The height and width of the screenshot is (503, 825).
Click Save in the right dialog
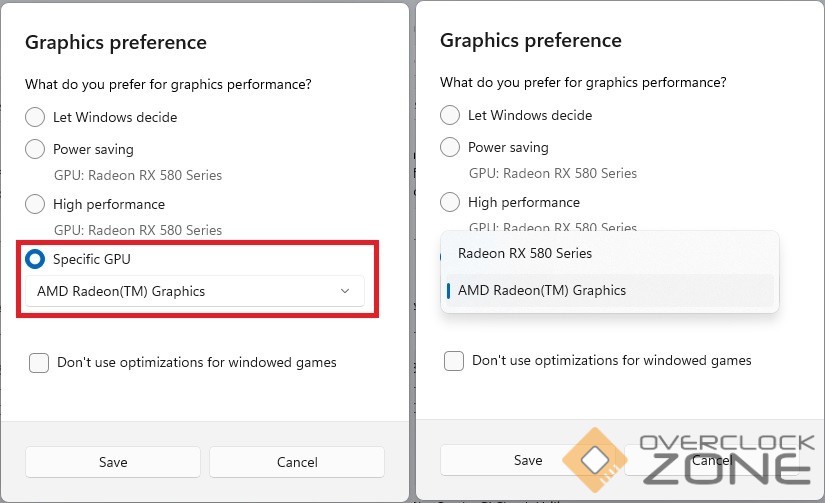pos(528,460)
